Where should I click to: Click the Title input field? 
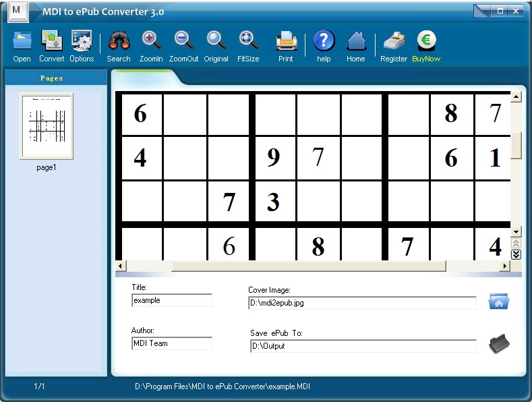tap(172, 301)
